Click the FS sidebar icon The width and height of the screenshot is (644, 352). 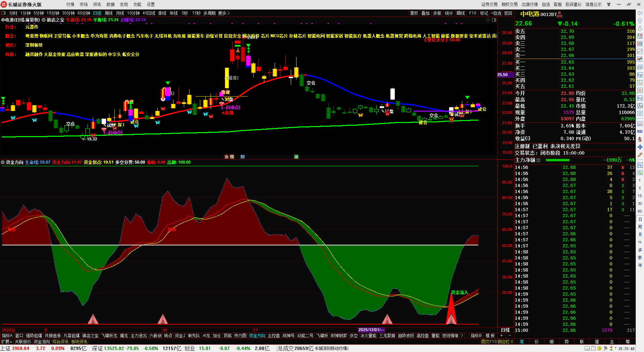tap(640, 165)
